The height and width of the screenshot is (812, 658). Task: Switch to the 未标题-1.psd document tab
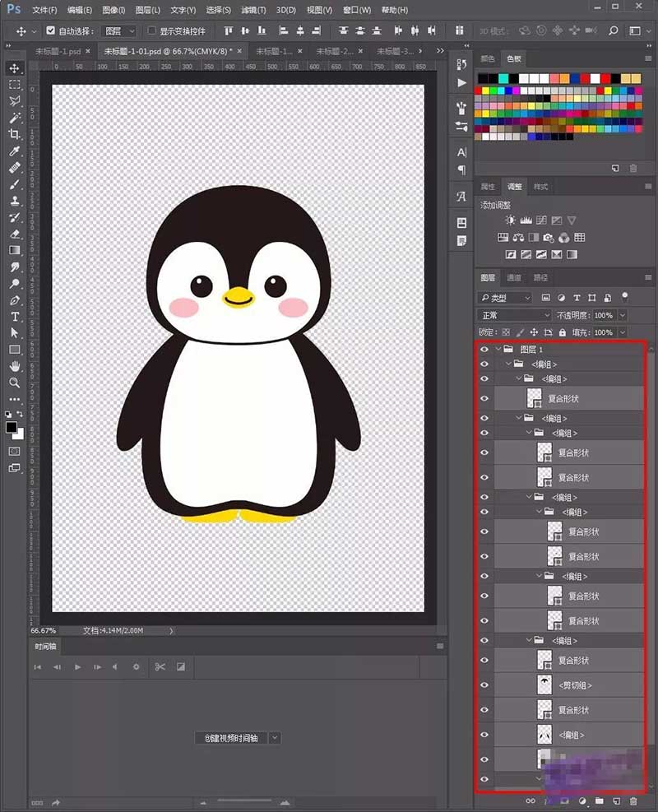pos(58,51)
